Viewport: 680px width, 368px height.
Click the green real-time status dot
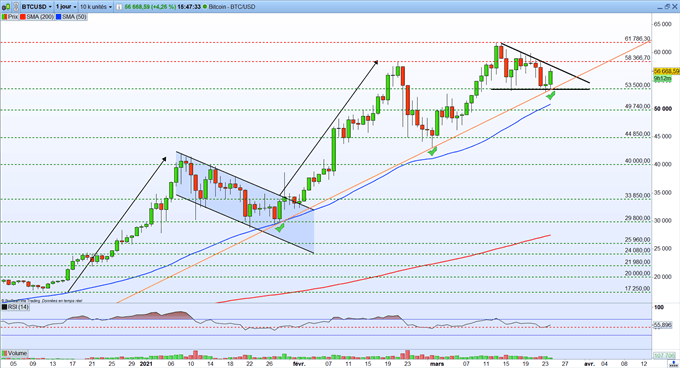[205, 7]
